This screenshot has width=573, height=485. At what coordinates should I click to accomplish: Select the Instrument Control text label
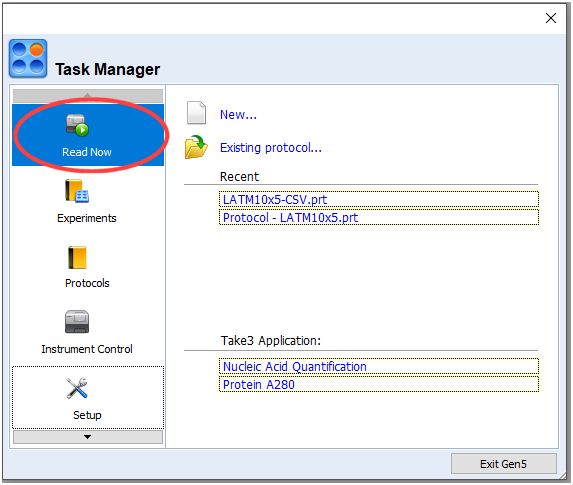87,349
